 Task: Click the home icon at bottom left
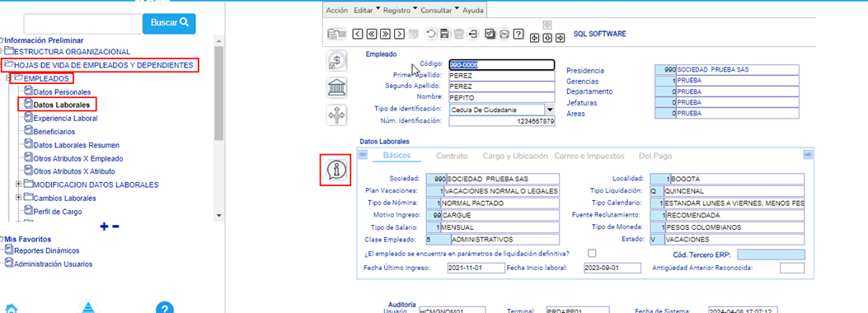12,309
